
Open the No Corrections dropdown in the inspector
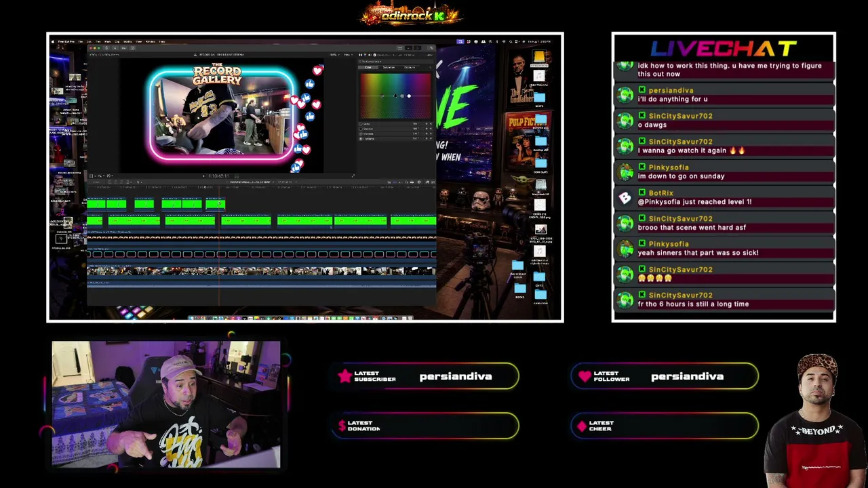(x=370, y=62)
